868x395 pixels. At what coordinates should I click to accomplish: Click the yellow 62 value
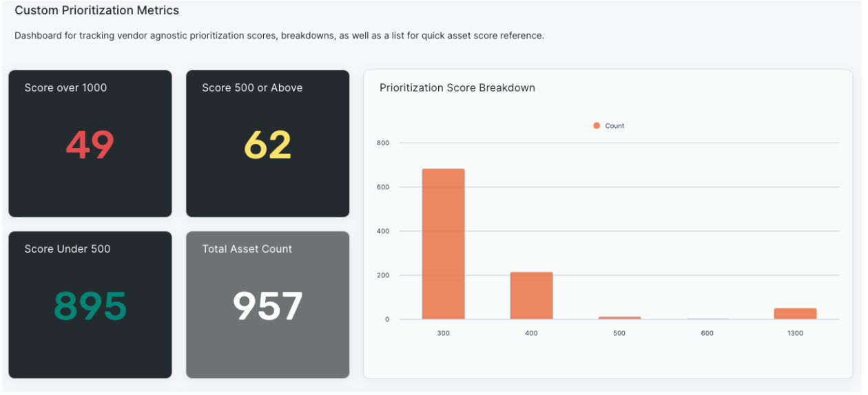tap(267, 145)
